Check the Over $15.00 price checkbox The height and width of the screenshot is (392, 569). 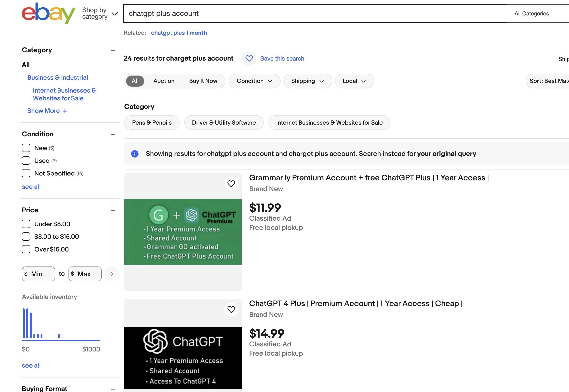click(26, 249)
